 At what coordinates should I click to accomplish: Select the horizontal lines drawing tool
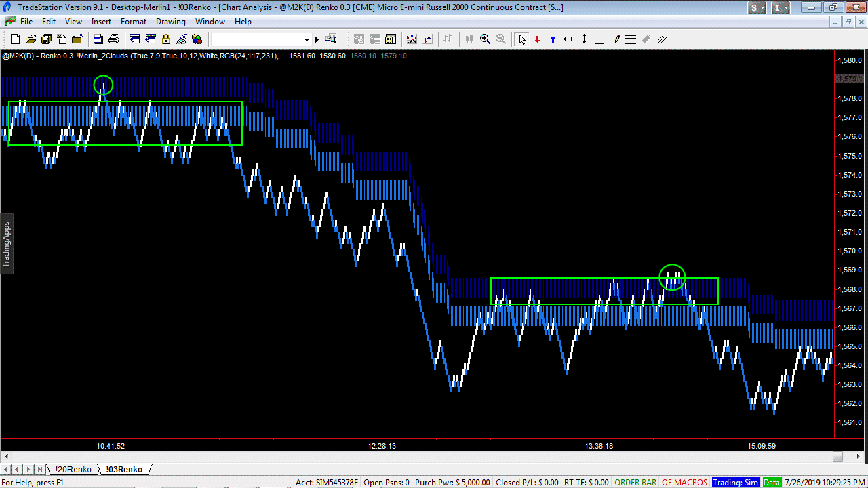click(631, 39)
